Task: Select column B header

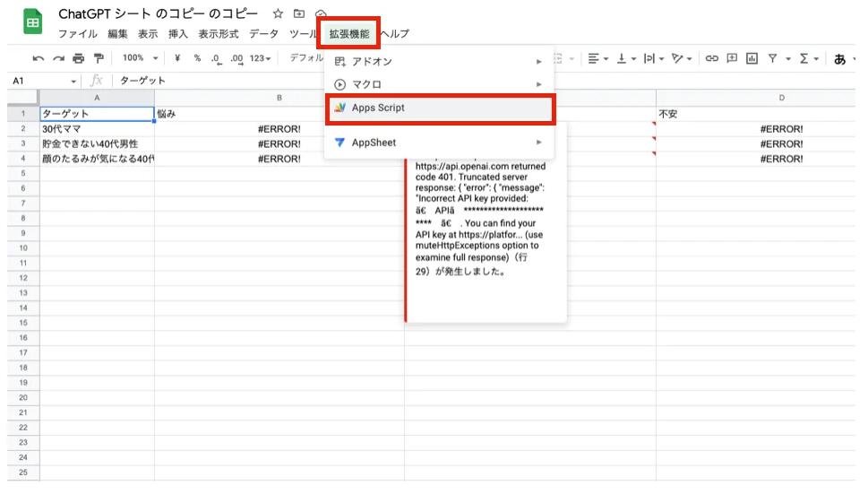Action: (x=279, y=98)
